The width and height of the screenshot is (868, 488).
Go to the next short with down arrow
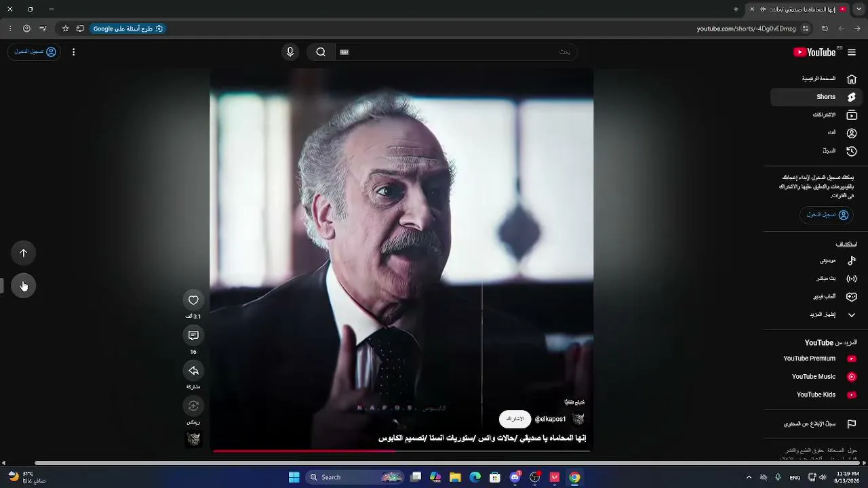tap(24, 286)
